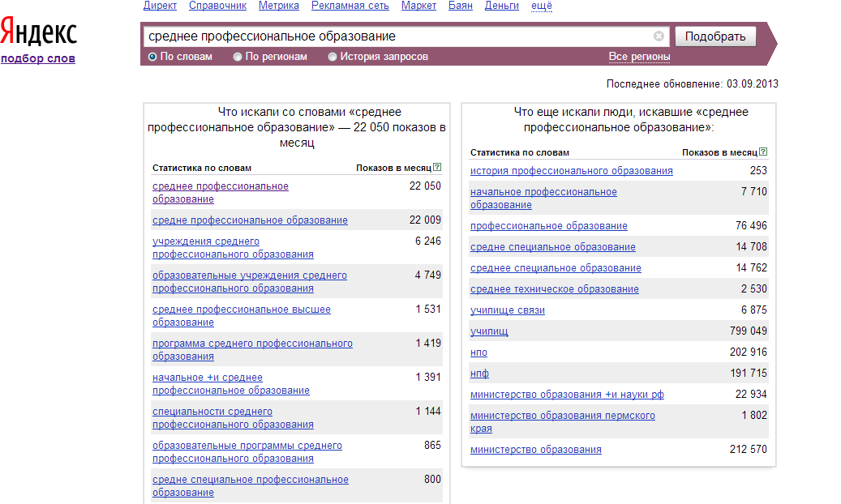Open 'Рекламная сеть' in the top menu
841x504 pixels.
tap(350, 6)
